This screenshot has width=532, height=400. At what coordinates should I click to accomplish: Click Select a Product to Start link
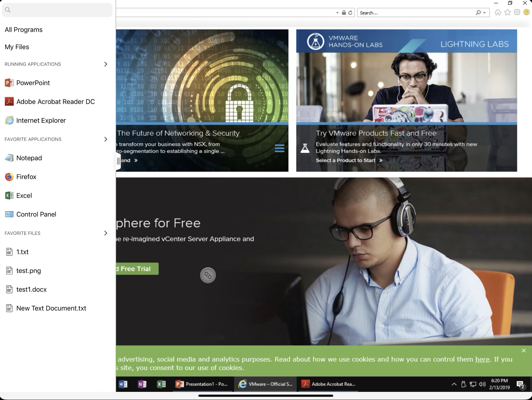[x=349, y=160]
